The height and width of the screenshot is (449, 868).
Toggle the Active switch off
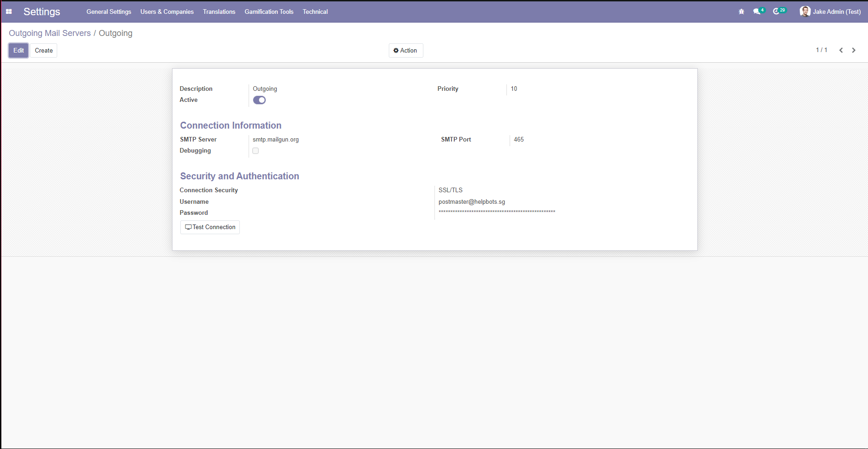click(x=259, y=100)
